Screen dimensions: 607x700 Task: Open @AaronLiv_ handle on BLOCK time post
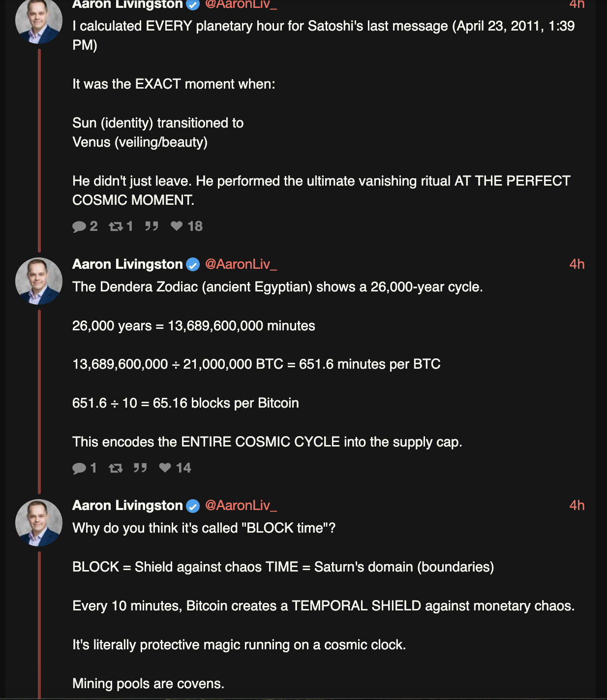[x=241, y=506]
